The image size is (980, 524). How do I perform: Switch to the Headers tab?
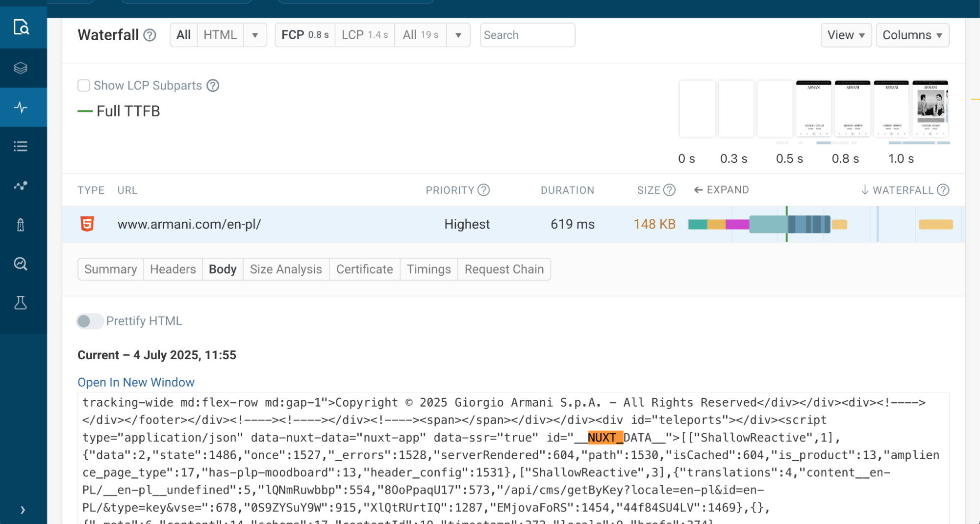tap(173, 269)
